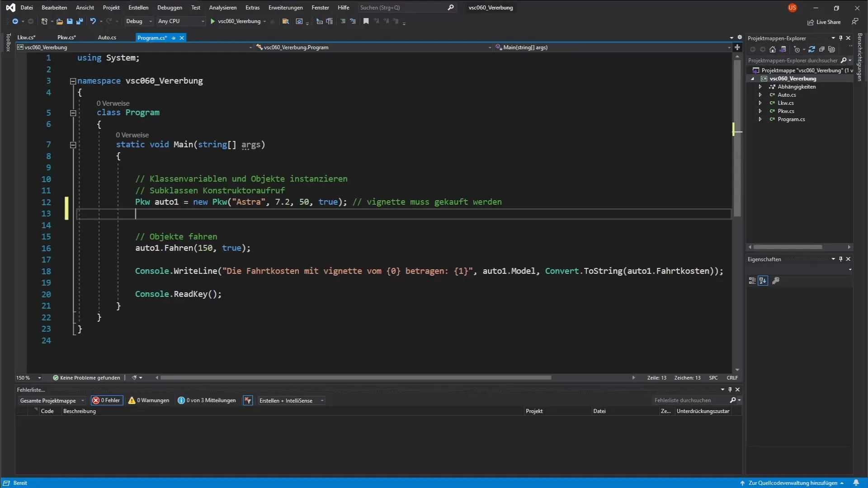The image size is (868, 488).
Task: Click the Suchen (Strg+Q) search field
Action: coord(406,8)
